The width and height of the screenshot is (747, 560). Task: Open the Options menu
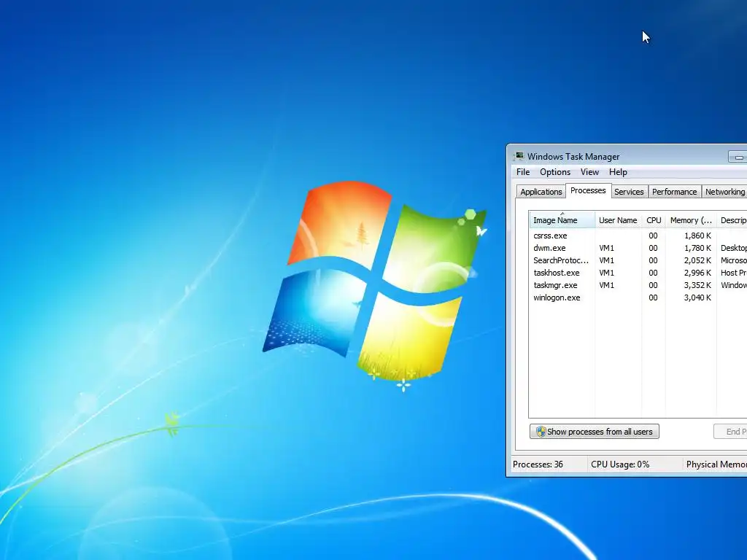(555, 172)
